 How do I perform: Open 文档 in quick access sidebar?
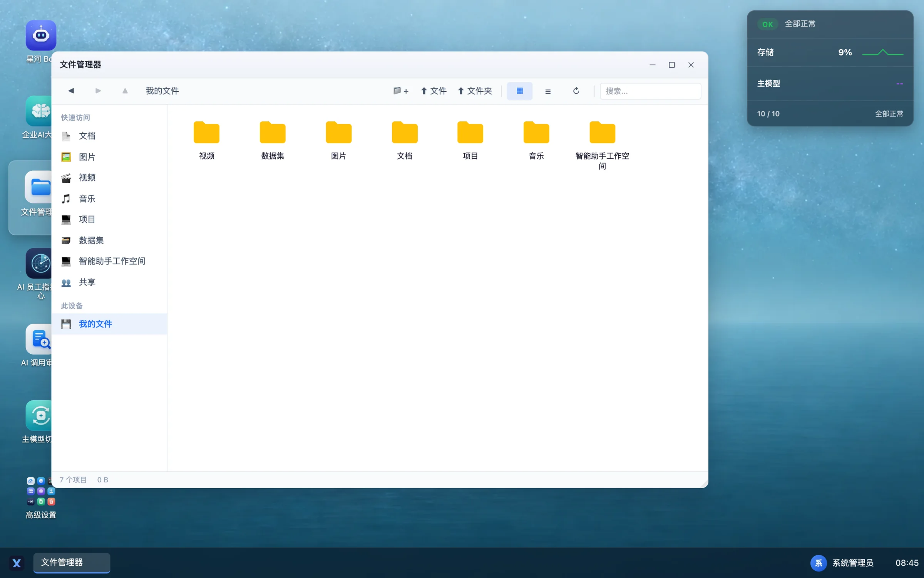109,136
